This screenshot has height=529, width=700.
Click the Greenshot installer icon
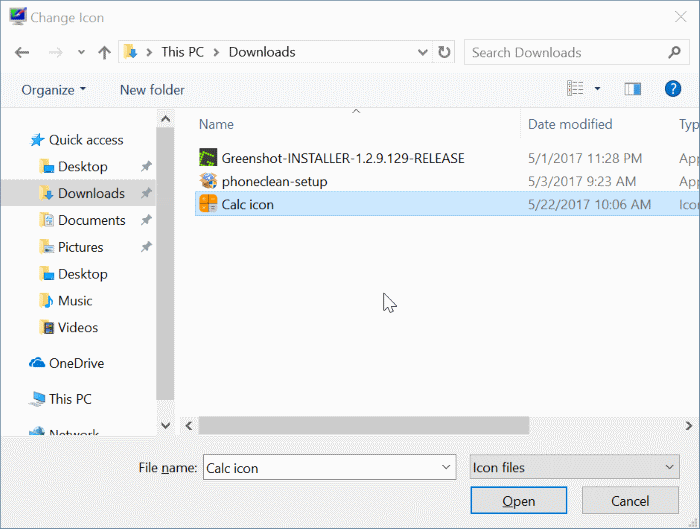pos(208,158)
